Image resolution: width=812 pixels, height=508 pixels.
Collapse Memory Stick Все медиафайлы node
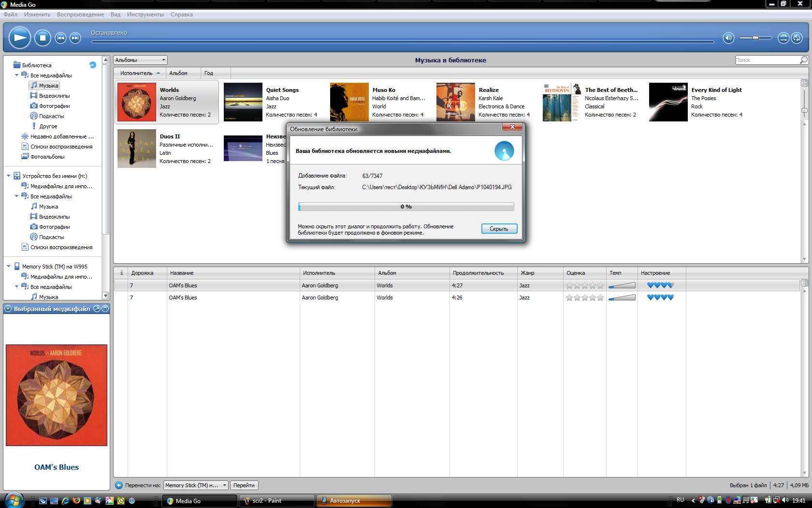pyautogui.click(x=16, y=287)
